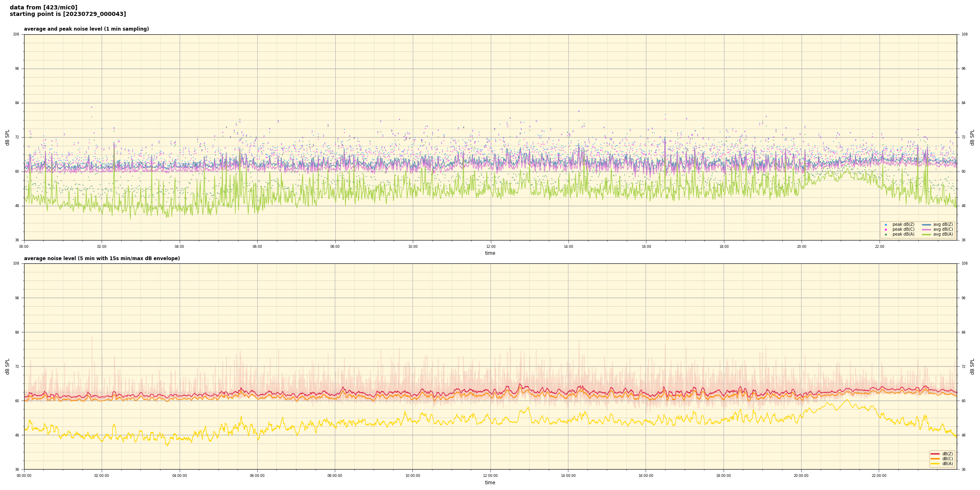Click the top chart title about 1 min sampling
This screenshot has width=980, height=490.
coord(86,29)
